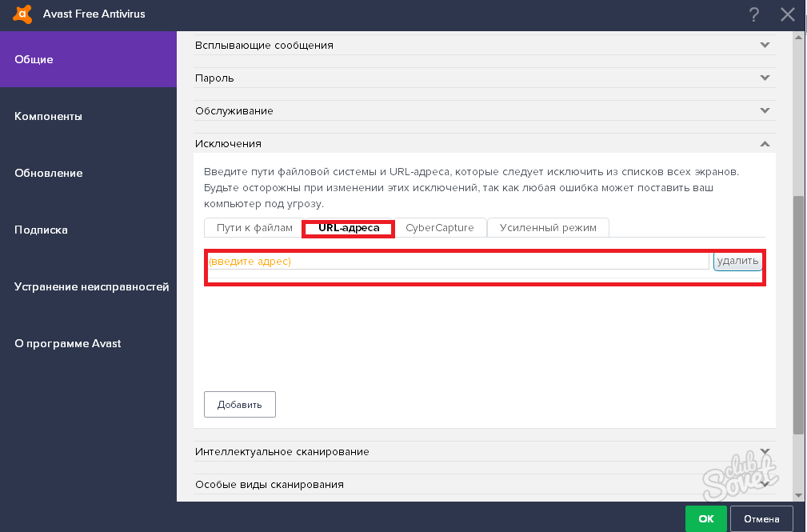
Task: Expand the Особые виды сканирования section
Action: (x=765, y=484)
